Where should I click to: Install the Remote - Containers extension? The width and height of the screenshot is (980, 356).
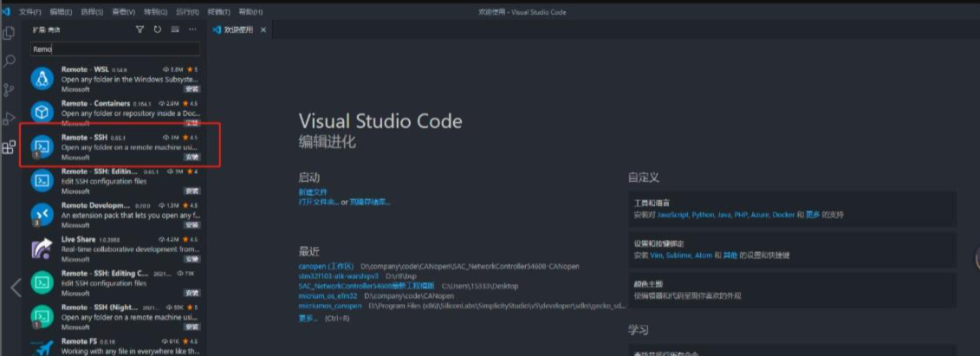(x=191, y=123)
